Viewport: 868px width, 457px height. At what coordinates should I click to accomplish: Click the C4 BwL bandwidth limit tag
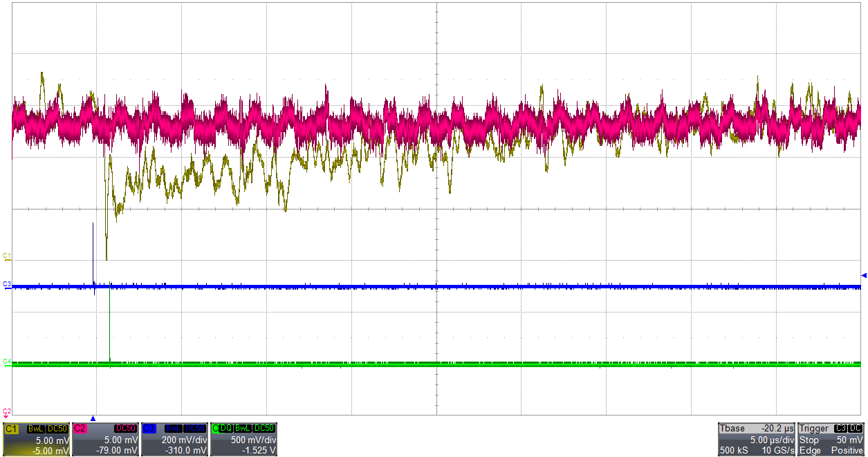(x=242, y=429)
